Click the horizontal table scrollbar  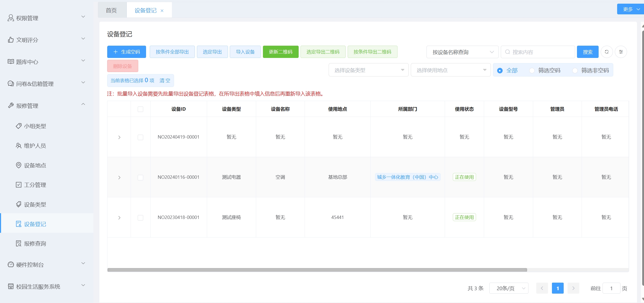(x=317, y=270)
